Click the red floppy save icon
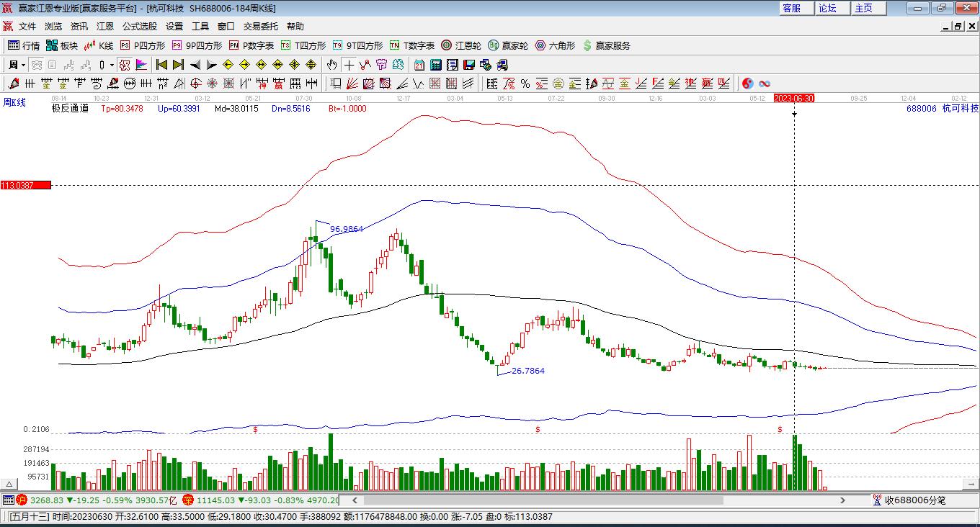 click(x=469, y=65)
